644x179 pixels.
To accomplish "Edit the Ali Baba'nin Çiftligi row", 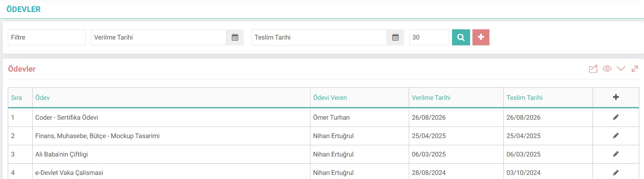I will [x=616, y=154].
